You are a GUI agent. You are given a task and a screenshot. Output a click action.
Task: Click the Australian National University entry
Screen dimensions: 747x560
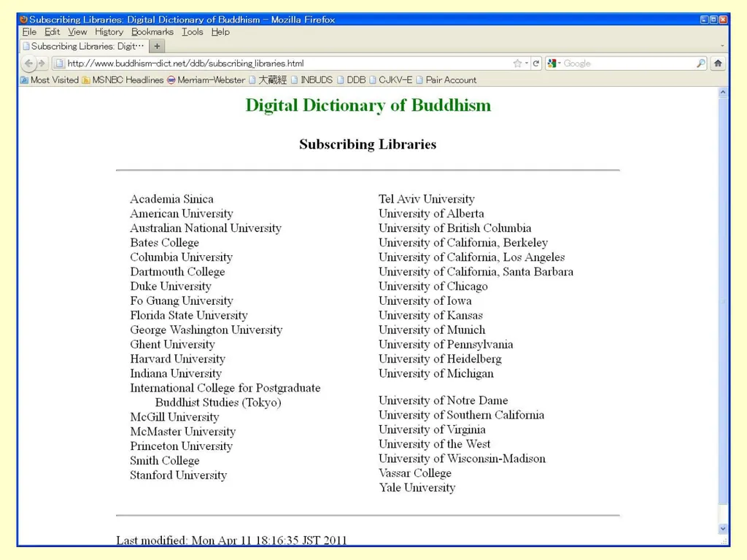tap(206, 228)
